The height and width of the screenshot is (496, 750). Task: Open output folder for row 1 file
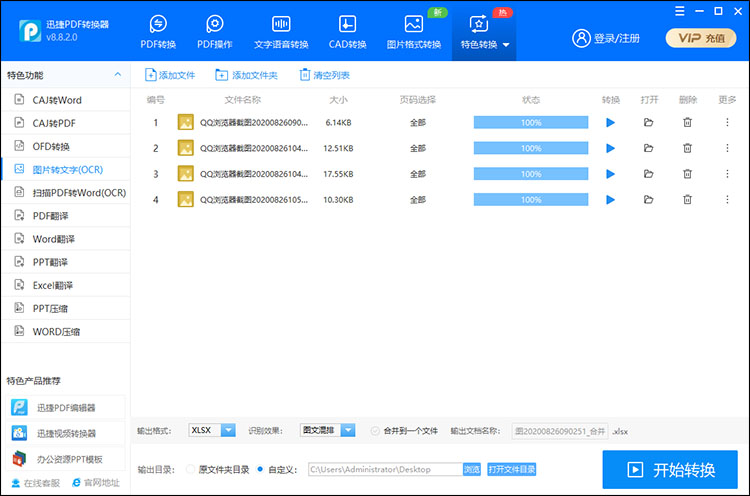649,122
